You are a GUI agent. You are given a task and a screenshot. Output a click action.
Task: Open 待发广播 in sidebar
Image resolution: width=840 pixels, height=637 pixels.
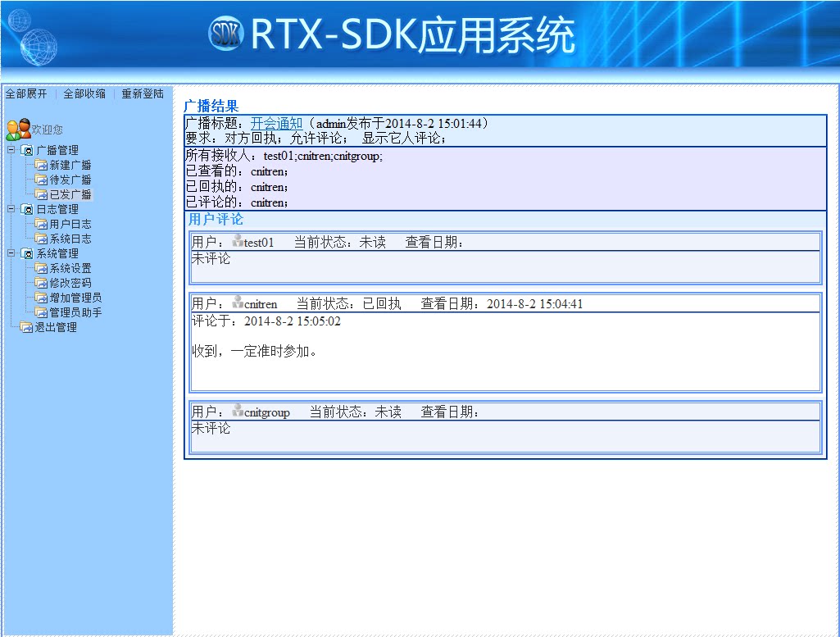(70, 180)
